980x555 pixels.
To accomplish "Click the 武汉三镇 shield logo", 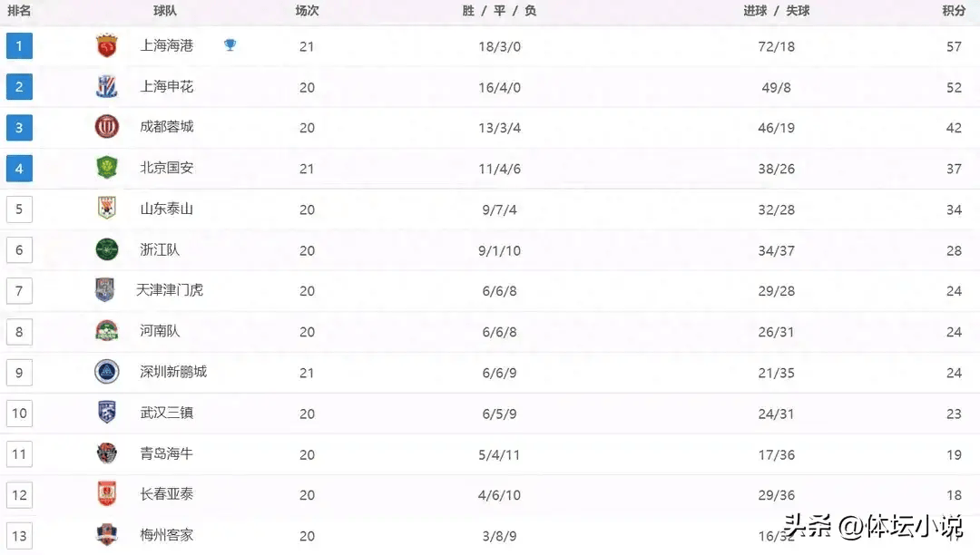I will pos(107,413).
